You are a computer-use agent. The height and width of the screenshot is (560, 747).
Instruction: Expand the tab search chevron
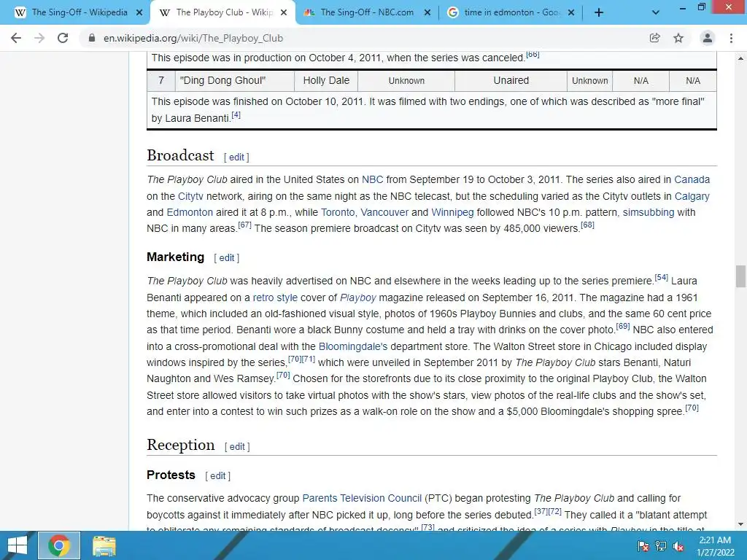click(x=656, y=13)
